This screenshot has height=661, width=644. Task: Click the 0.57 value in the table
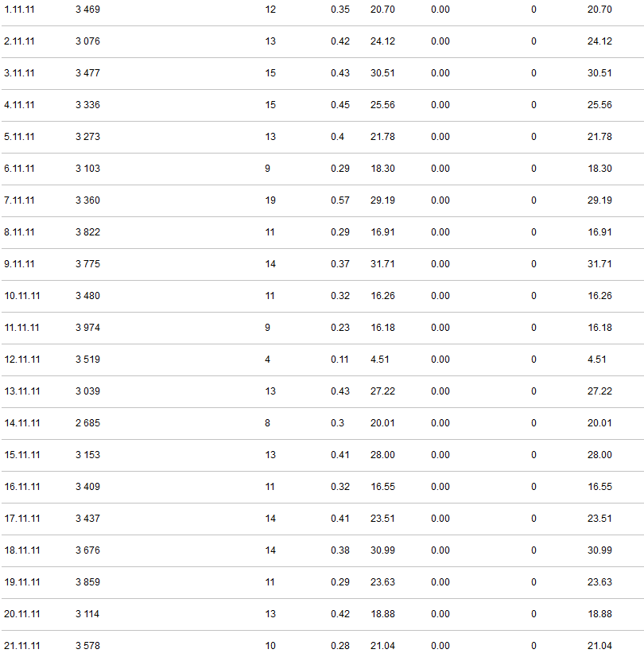tap(339, 200)
